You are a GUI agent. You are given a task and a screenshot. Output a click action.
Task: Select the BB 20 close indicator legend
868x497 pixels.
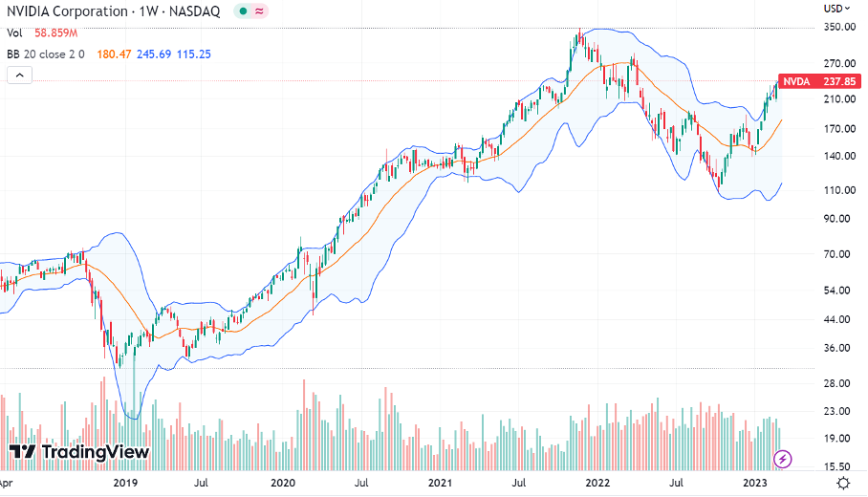tap(47, 54)
